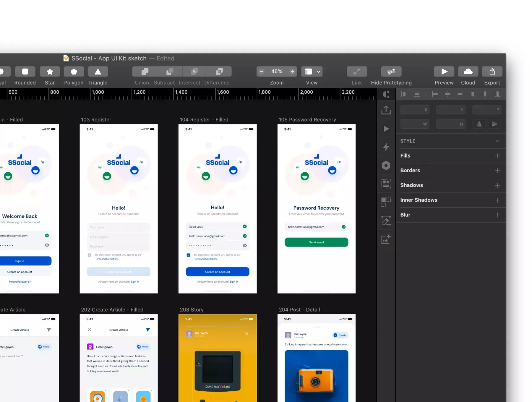Align layers horizontally centered

click(x=448, y=94)
